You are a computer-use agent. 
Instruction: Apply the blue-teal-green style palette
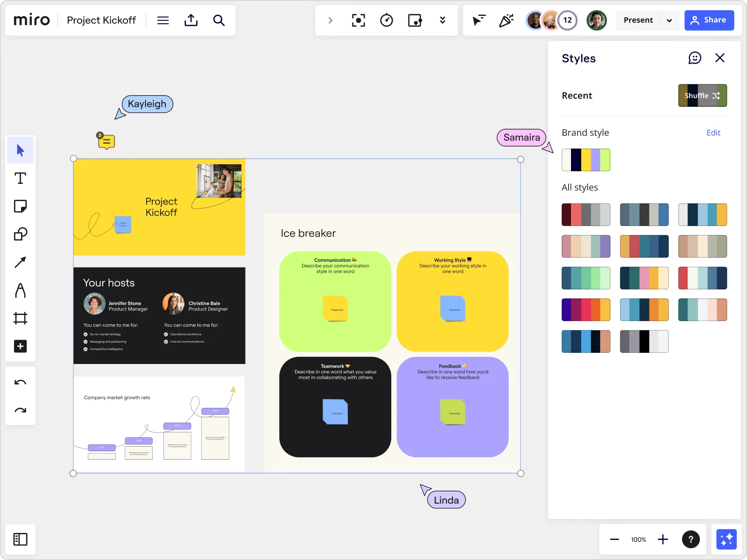pyautogui.click(x=586, y=278)
